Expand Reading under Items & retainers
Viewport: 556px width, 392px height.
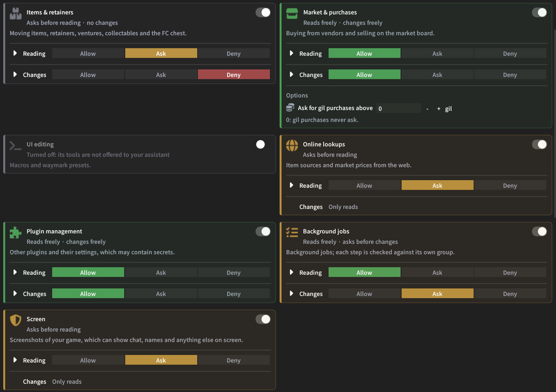[x=15, y=53]
